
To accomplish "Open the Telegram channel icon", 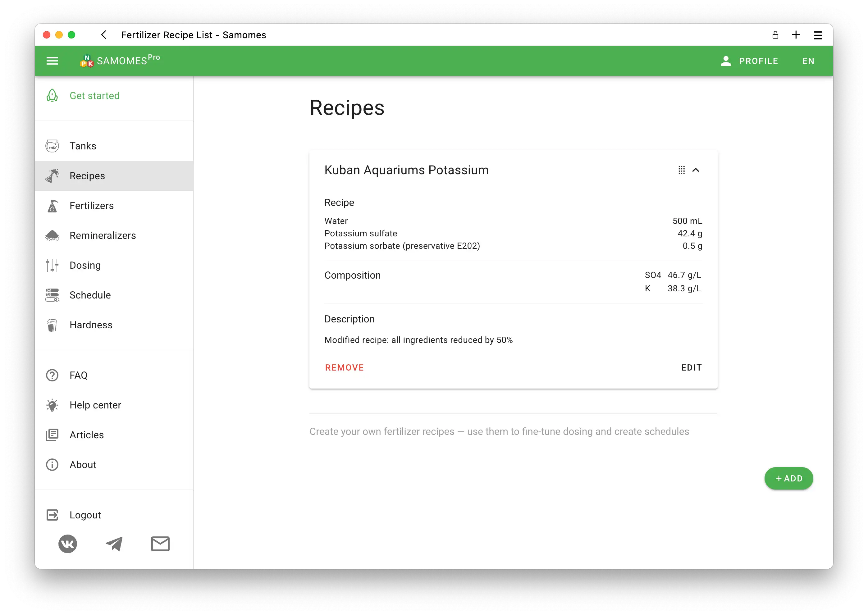I will pos(114,544).
